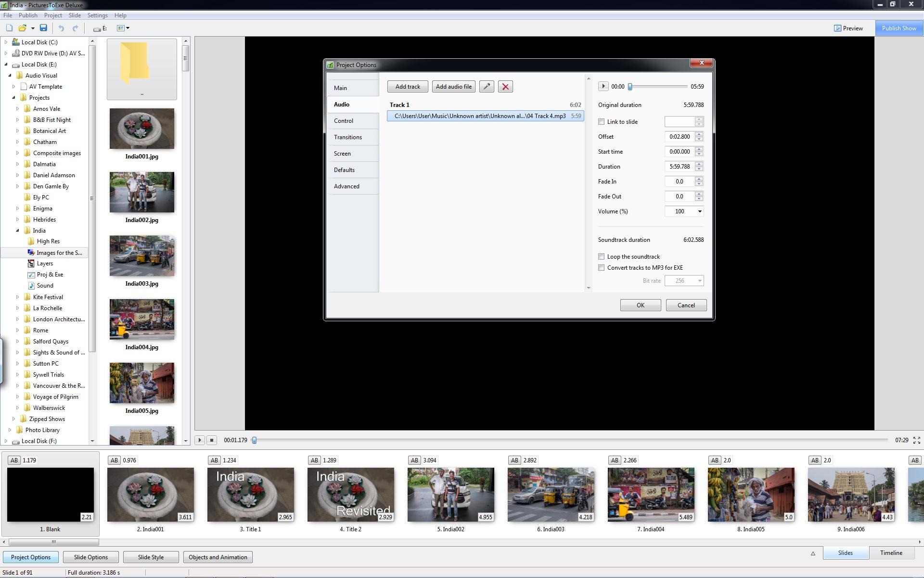Collapse the India folder in the tree

click(x=18, y=231)
